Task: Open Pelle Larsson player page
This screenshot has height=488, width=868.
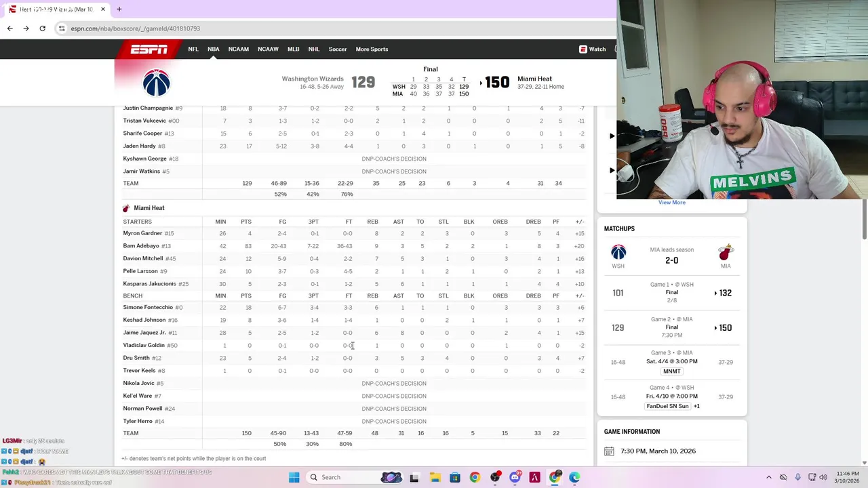Action: (140, 271)
